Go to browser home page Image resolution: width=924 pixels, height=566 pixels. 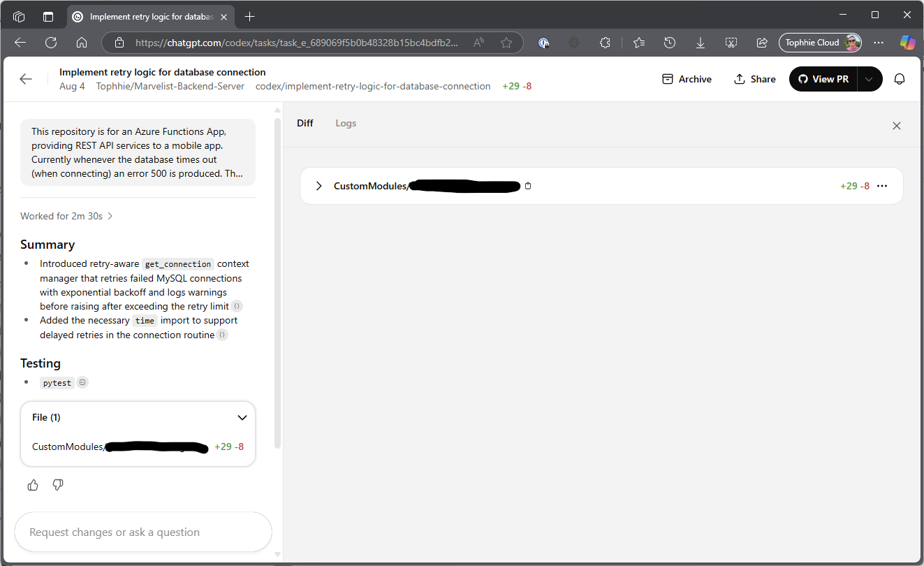click(82, 43)
